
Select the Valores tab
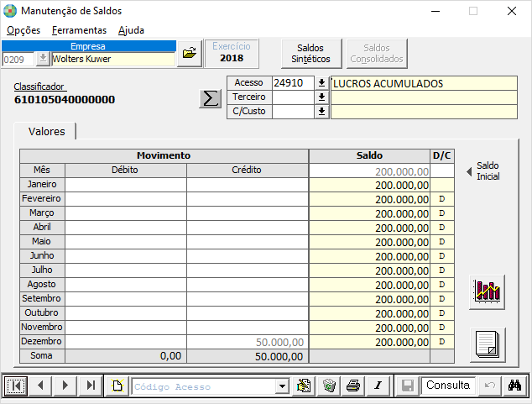(x=46, y=131)
